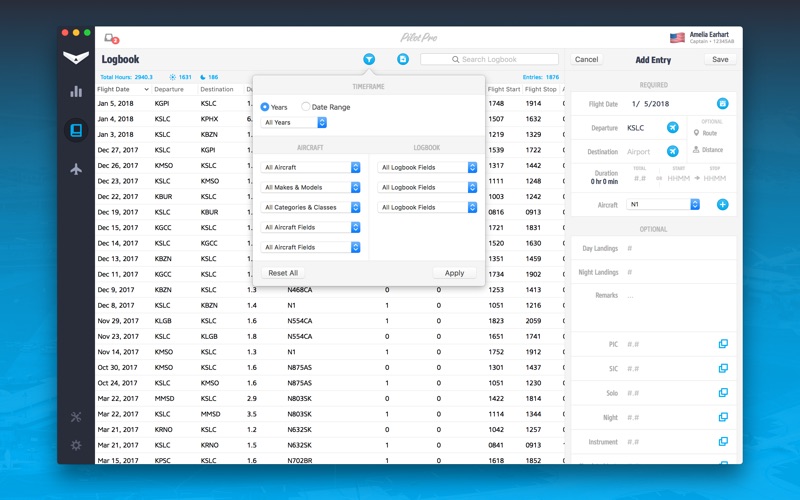Select the Logbook book sidebar icon

(x=76, y=130)
